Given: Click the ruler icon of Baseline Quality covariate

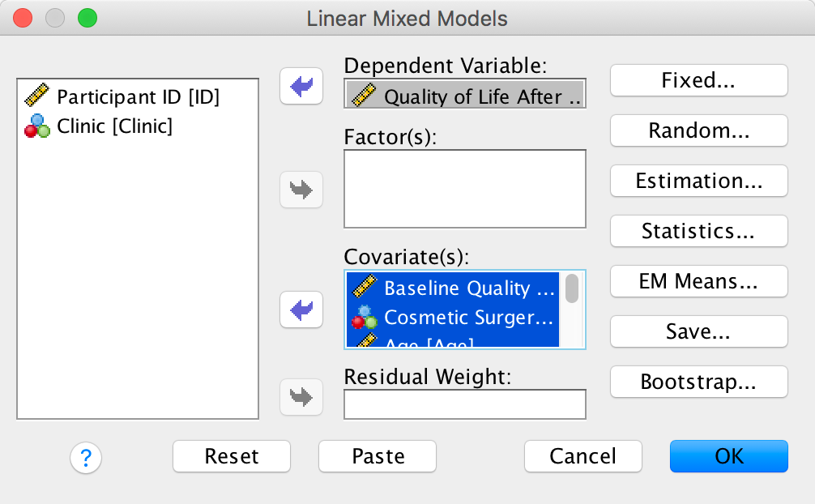Looking at the screenshot, I should [365, 288].
